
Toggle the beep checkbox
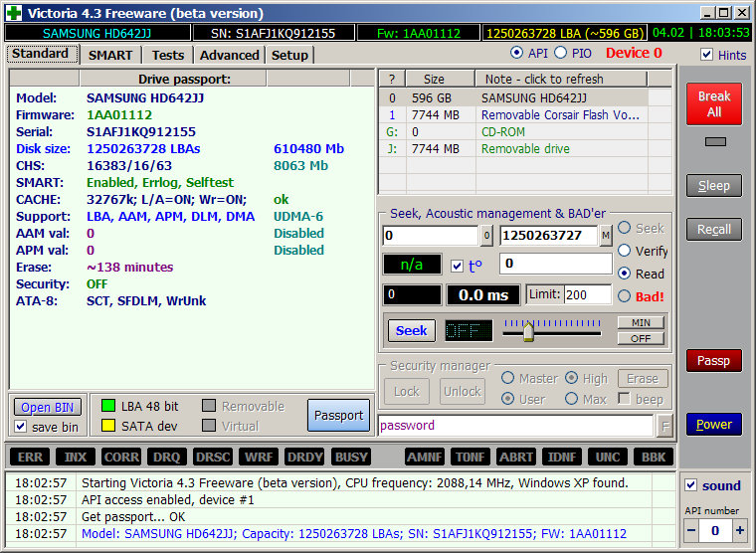point(624,398)
